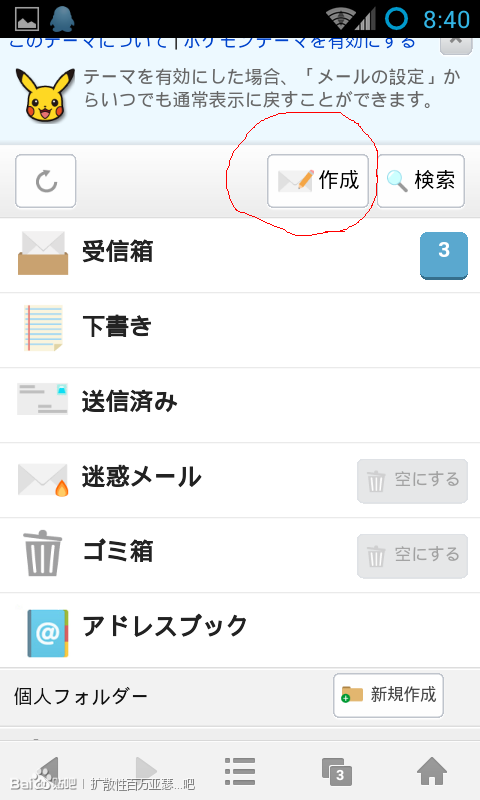Open the 検索 search button
Viewport: 480px width, 800px height.
421,181
